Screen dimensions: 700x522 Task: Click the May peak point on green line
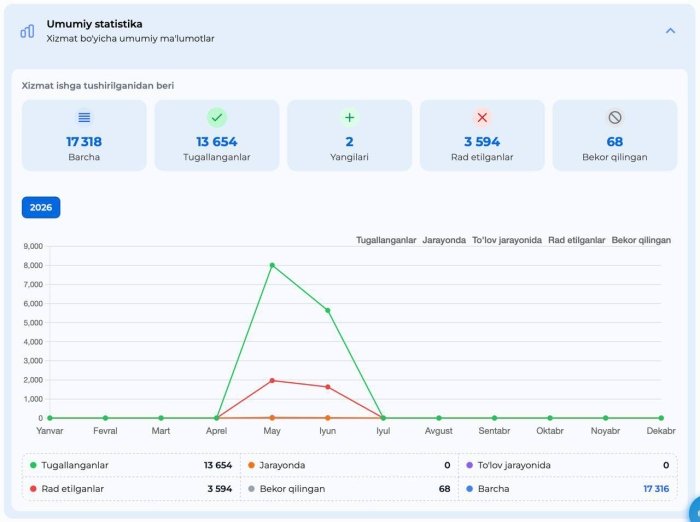(x=272, y=265)
